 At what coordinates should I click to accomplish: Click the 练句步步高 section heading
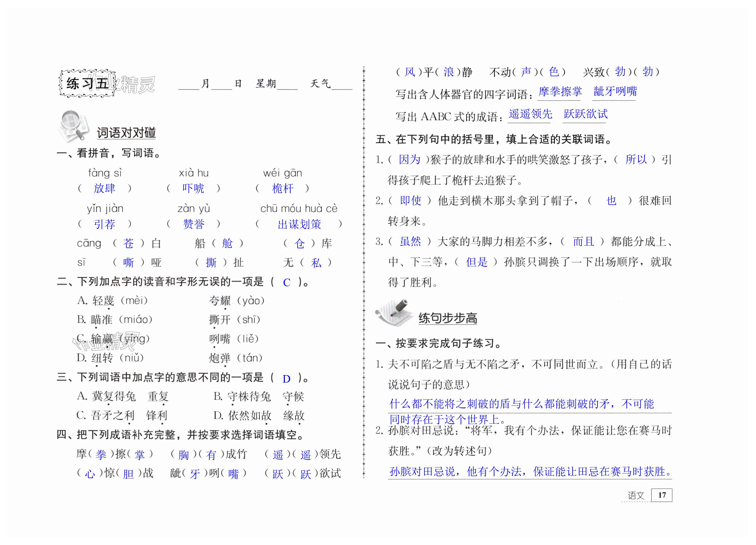tap(447, 318)
